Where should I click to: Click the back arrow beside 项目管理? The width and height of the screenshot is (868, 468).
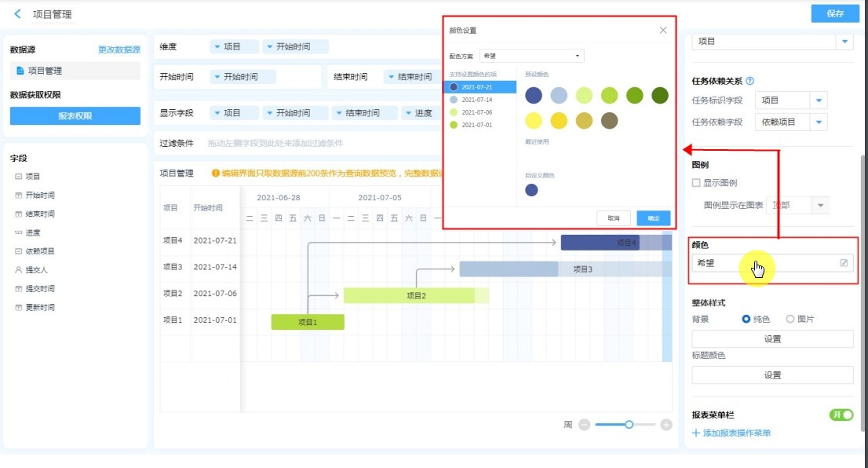click(18, 14)
